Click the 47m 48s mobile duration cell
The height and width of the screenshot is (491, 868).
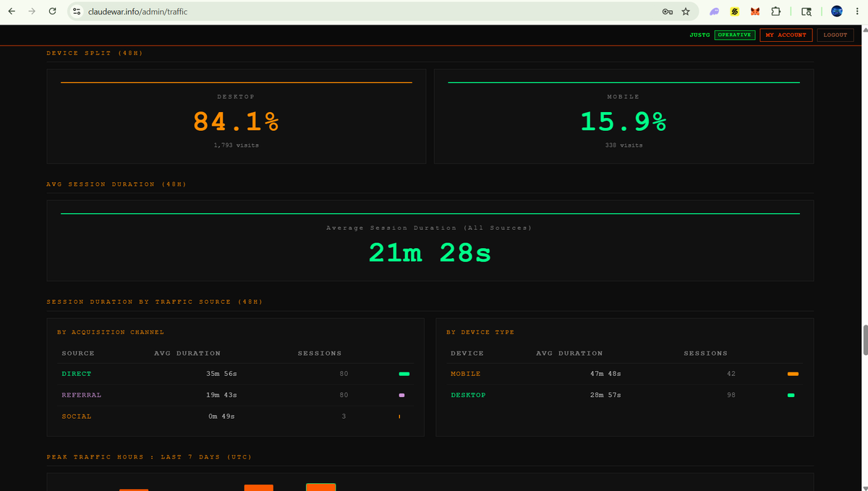point(605,374)
